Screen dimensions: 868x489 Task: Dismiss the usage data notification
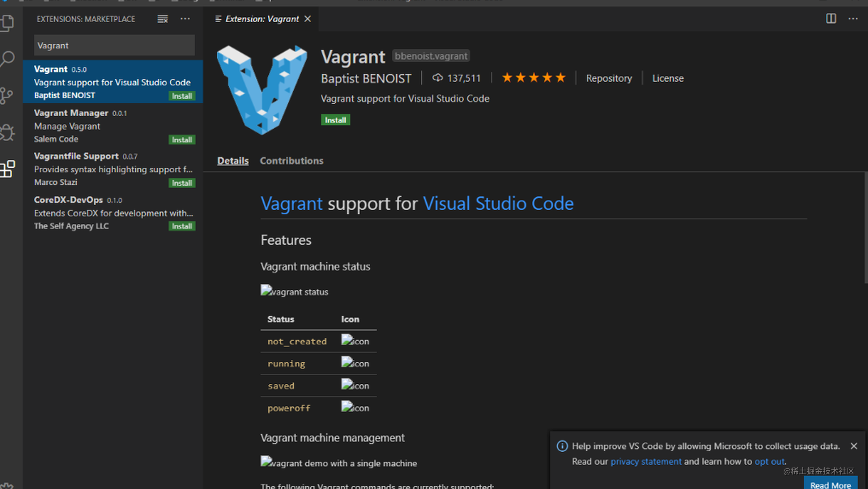coord(854,446)
